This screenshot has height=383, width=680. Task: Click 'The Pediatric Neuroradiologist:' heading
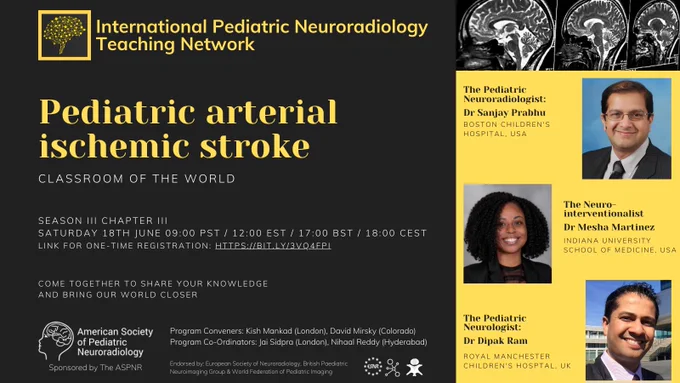(x=504, y=94)
